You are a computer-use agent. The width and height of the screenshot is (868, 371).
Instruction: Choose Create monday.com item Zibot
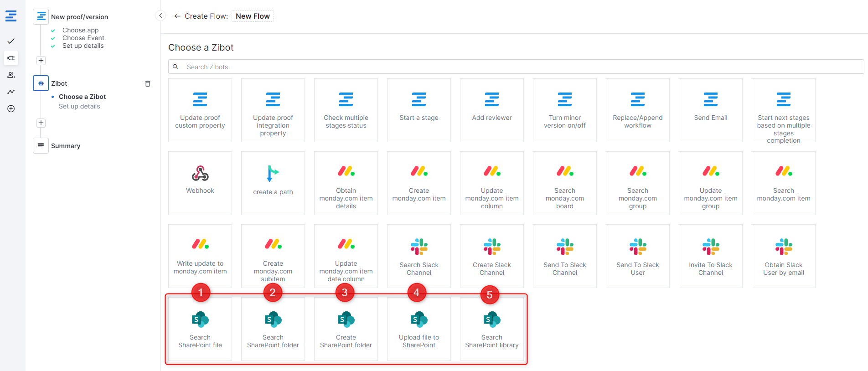pos(418,183)
